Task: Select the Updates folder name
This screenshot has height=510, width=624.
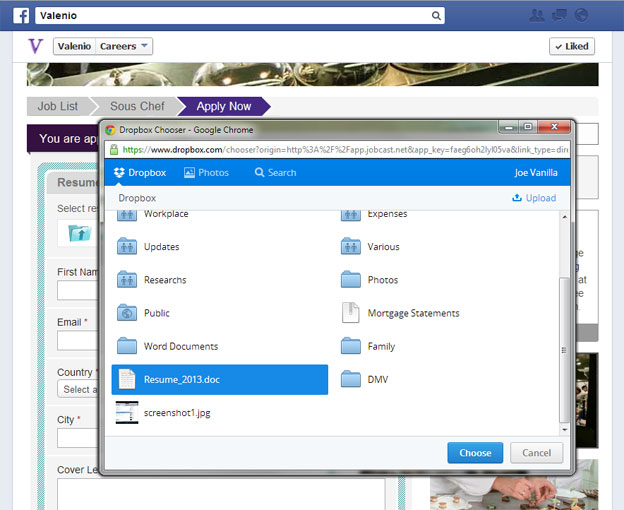Action: click(x=162, y=247)
